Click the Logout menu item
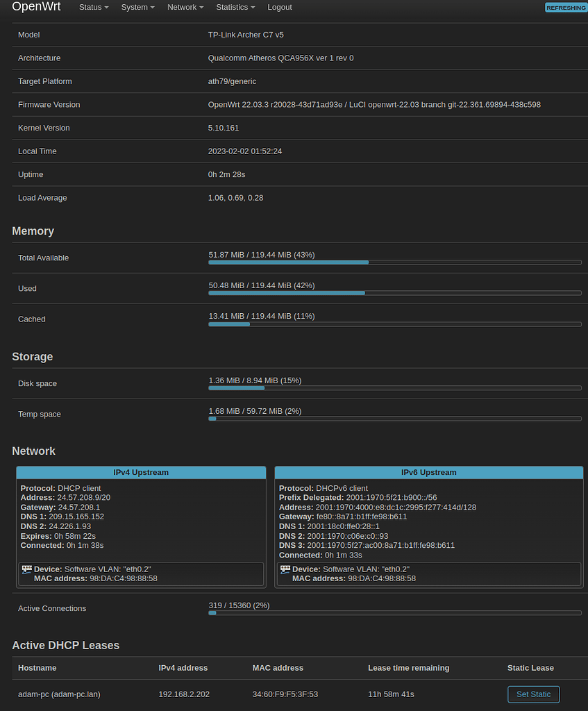Image resolution: width=588 pixels, height=711 pixels. (x=280, y=7)
